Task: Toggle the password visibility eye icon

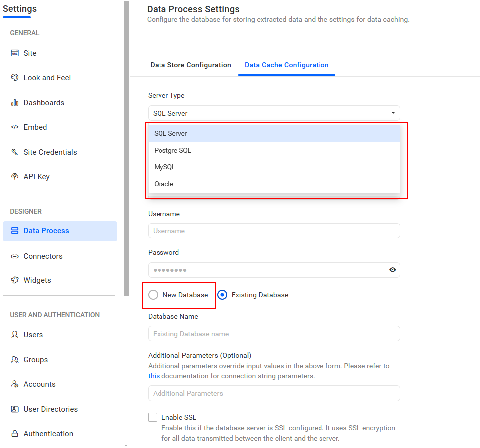Action: (392, 270)
